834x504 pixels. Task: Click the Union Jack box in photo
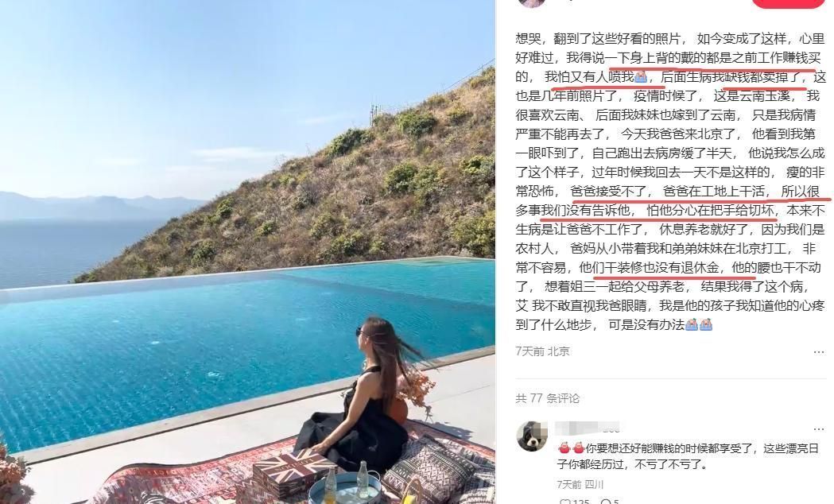point(290,474)
